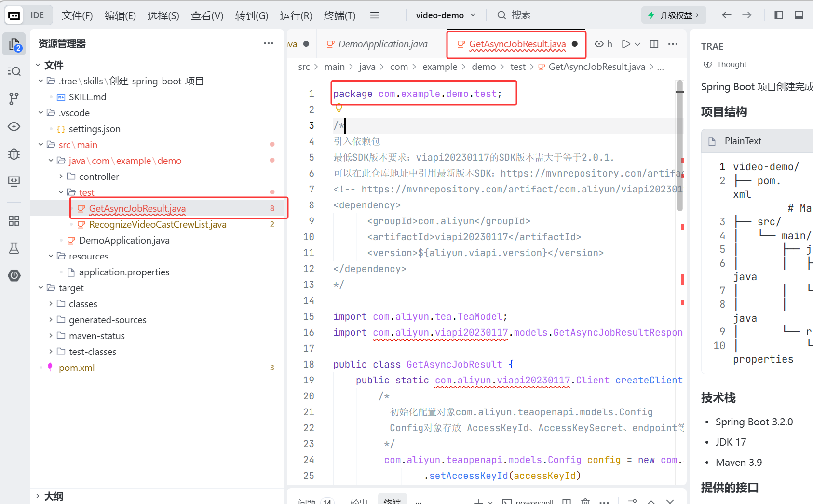
Task: Open the Search view in activity bar
Action: click(14, 71)
